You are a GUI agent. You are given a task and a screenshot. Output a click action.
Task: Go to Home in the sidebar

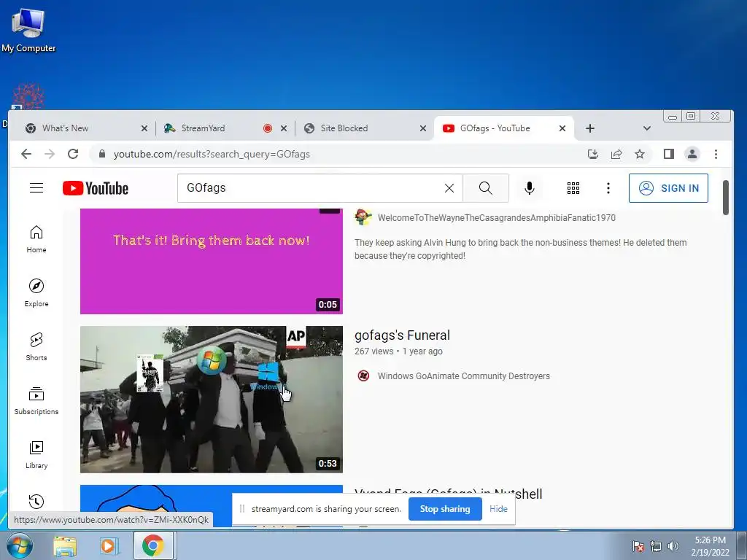point(36,239)
